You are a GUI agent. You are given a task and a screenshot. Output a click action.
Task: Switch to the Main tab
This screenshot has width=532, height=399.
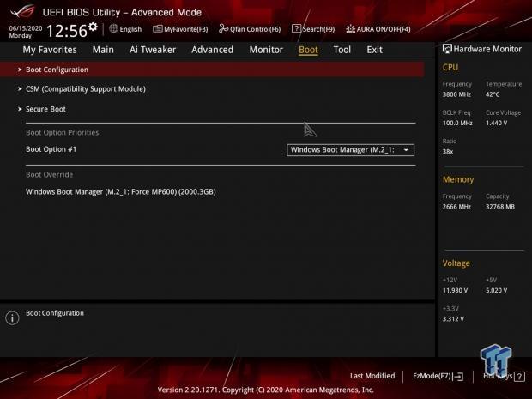coord(103,50)
